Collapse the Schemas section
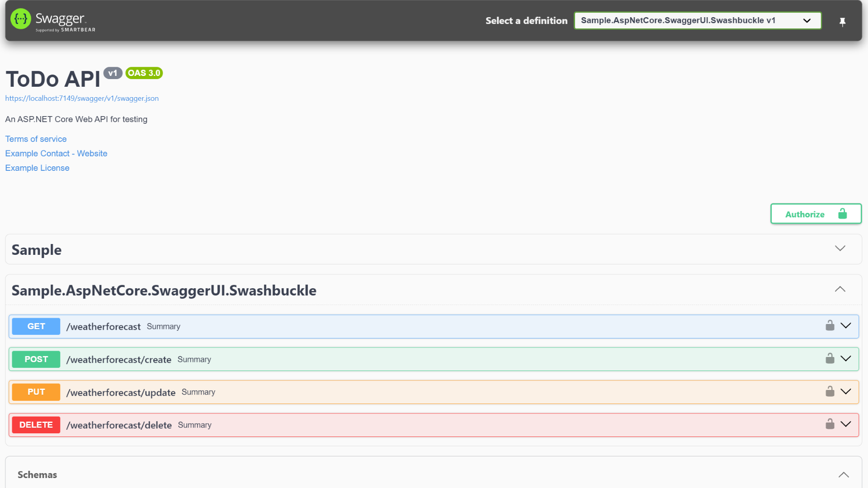The image size is (868, 488). [843, 474]
